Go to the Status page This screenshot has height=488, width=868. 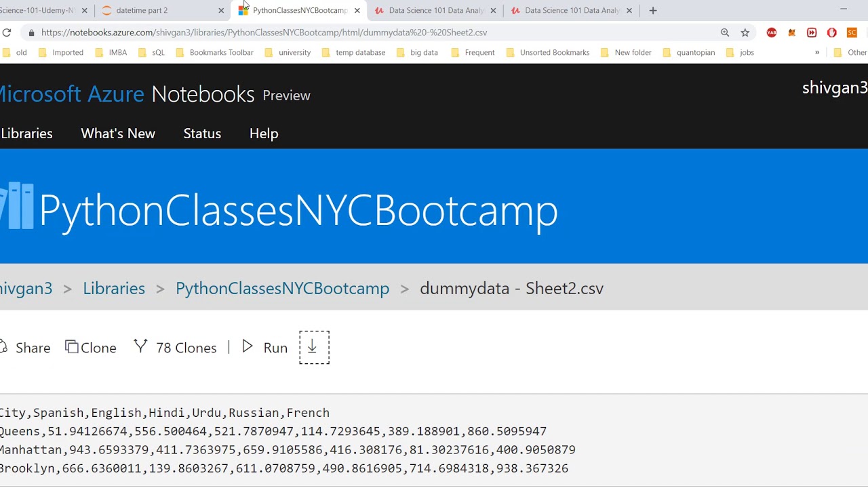202,134
